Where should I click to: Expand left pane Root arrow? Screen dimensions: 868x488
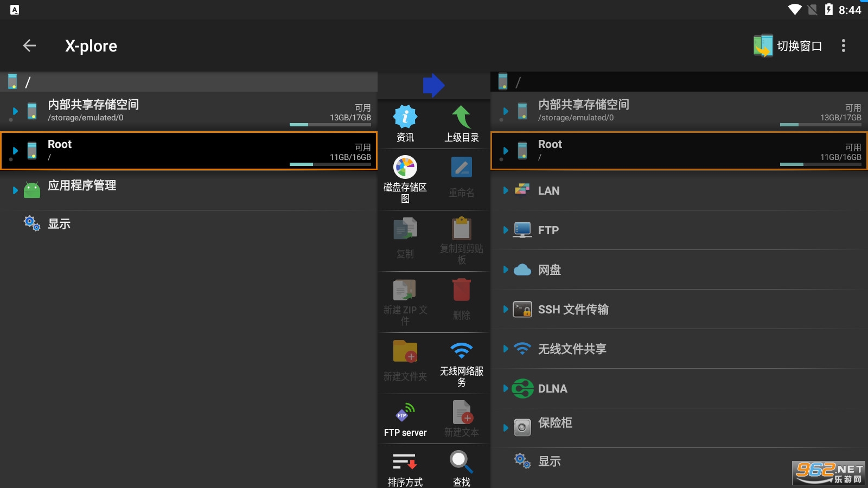(x=15, y=151)
